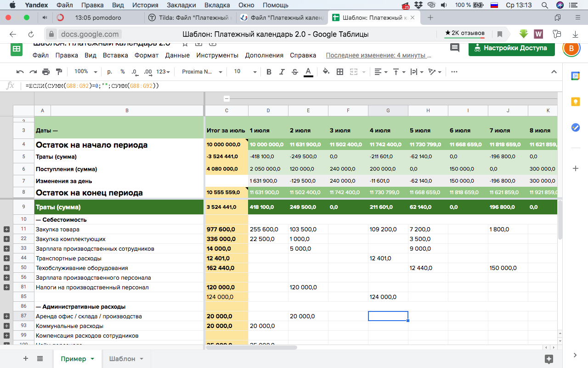
Task: Open the fill color paint bucket
Action: 326,72
